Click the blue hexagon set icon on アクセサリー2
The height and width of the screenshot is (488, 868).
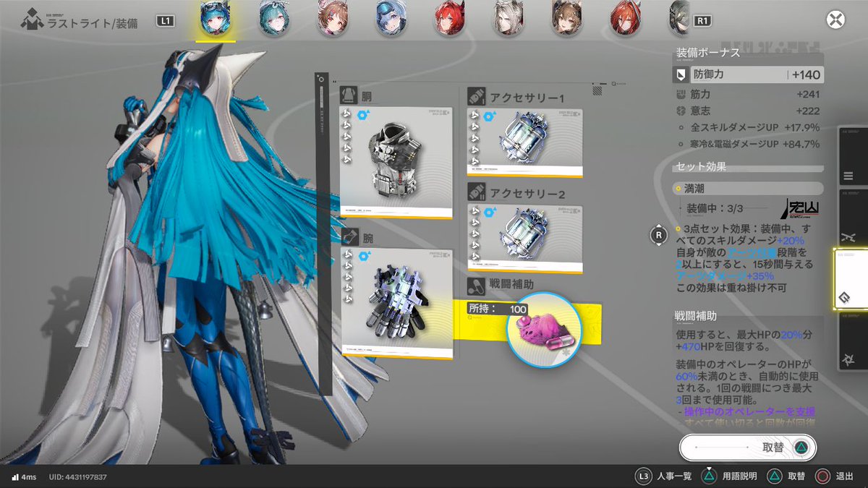tap(491, 213)
